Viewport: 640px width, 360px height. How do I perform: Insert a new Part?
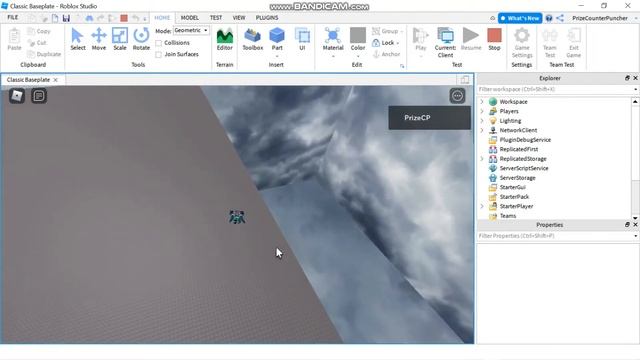coord(277,39)
